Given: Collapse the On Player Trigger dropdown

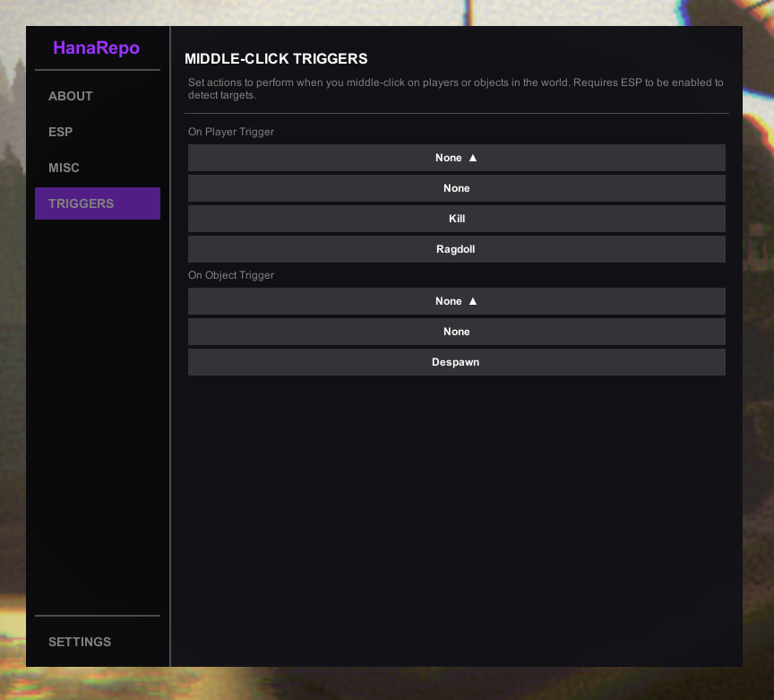Looking at the screenshot, I should tap(457, 158).
